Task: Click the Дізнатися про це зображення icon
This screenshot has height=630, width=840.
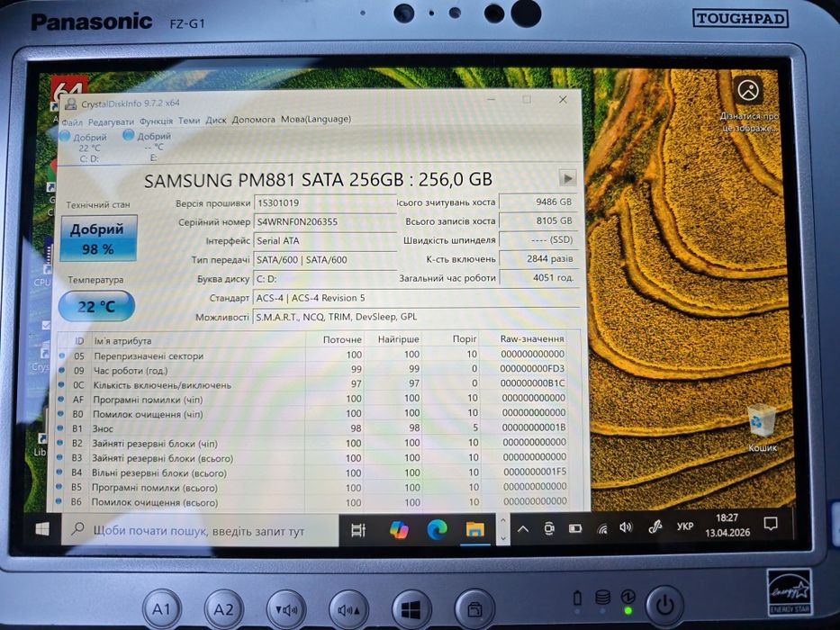Action: coord(748,105)
